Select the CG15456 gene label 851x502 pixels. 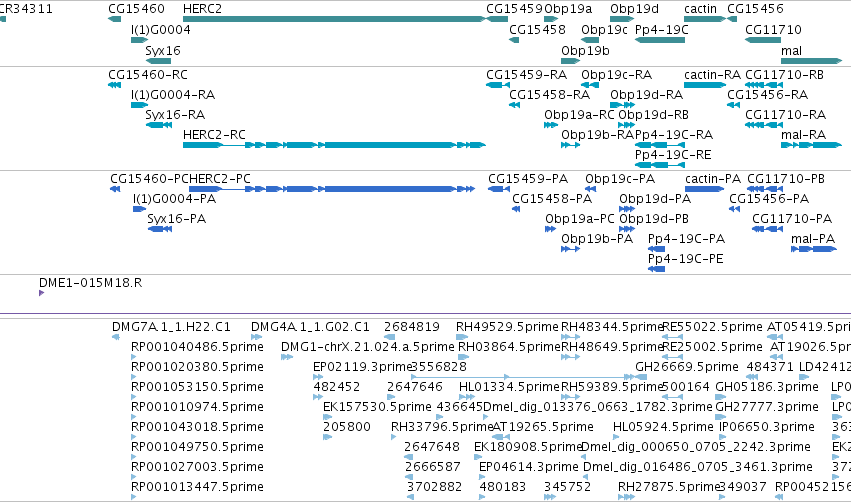coord(755,9)
